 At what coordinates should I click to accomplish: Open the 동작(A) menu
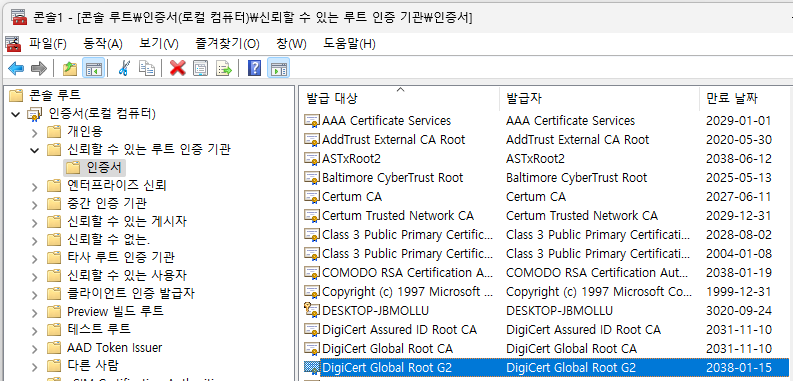103,44
